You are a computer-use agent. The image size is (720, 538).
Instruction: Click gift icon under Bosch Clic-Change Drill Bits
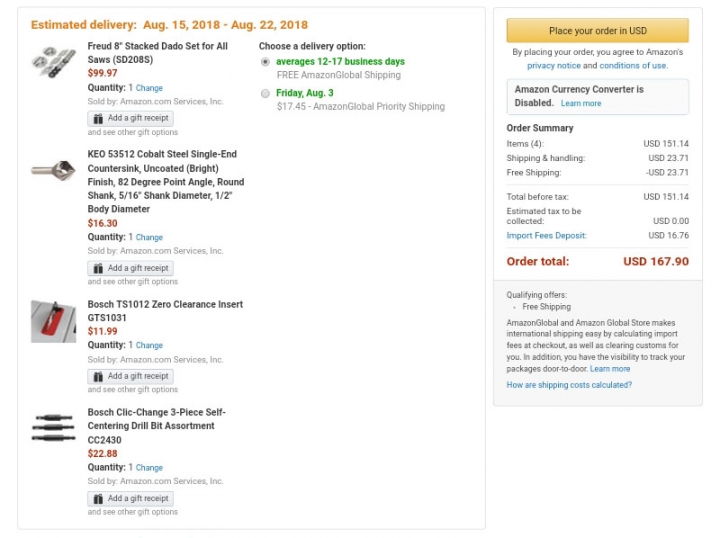point(98,499)
